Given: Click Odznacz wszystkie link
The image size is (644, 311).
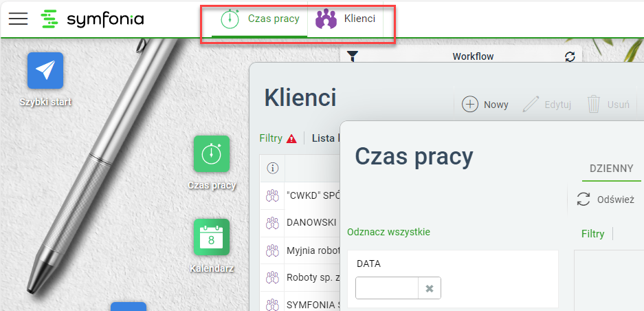Looking at the screenshot, I should (x=388, y=232).
